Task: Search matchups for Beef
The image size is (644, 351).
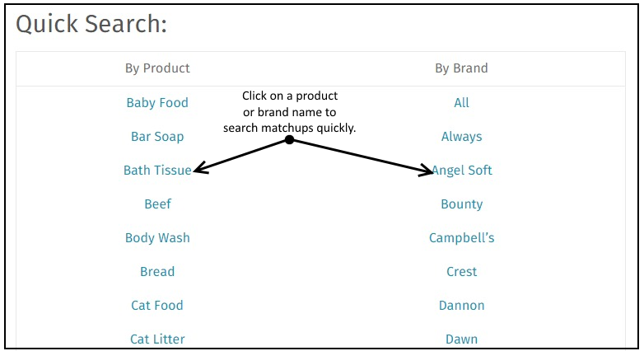Action: [157, 204]
